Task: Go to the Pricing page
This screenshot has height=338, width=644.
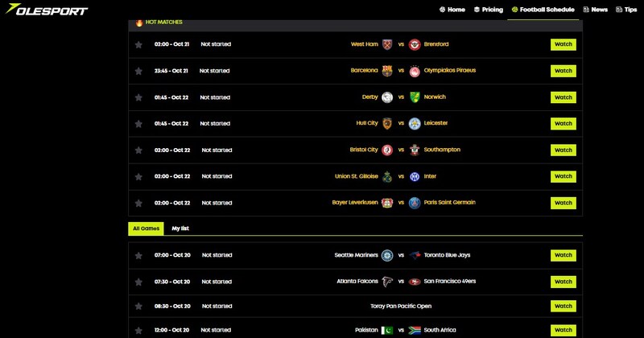Action: pyautogui.click(x=488, y=10)
